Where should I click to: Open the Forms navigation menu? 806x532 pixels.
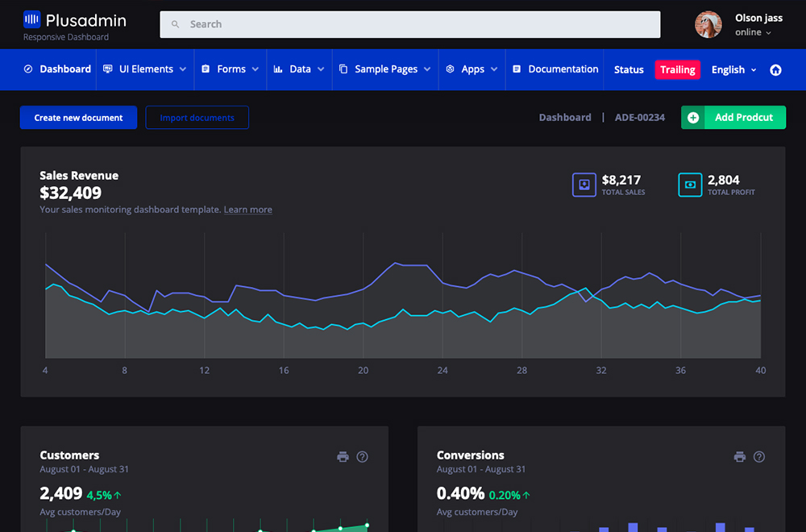coord(231,69)
